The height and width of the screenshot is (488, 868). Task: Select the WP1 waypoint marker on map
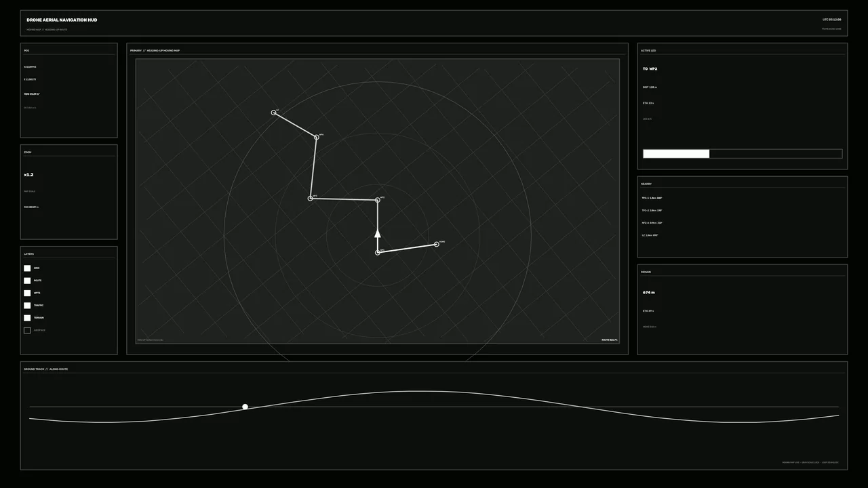click(x=378, y=253)
